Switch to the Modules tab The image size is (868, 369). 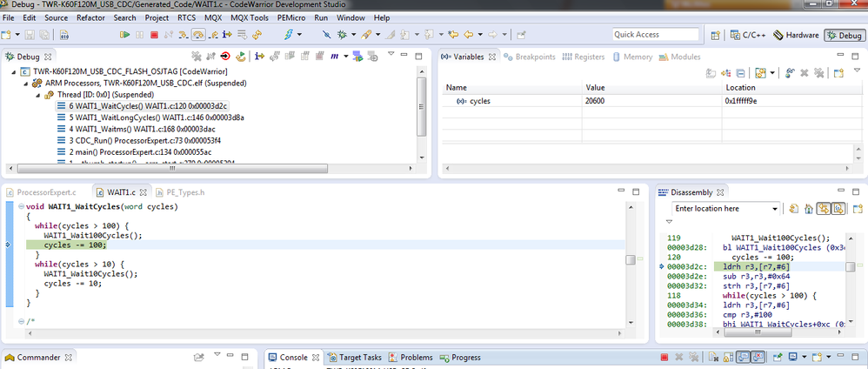coord(680,57)
